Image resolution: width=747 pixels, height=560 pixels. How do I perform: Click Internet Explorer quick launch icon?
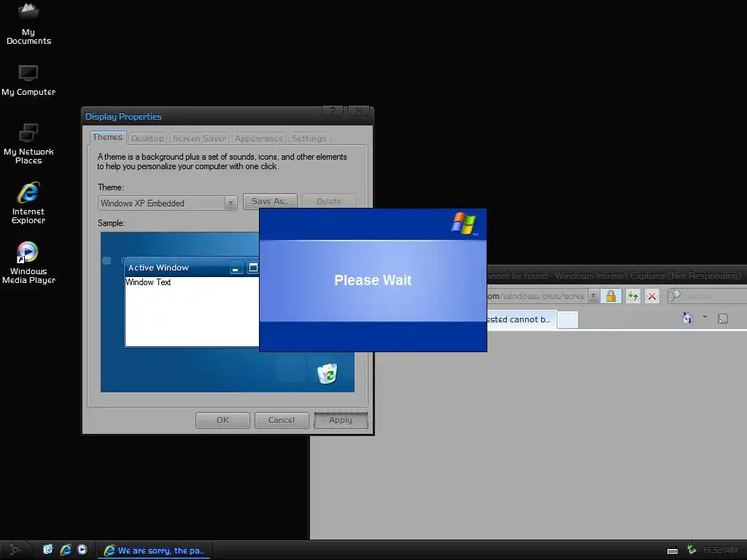[65, 550]
